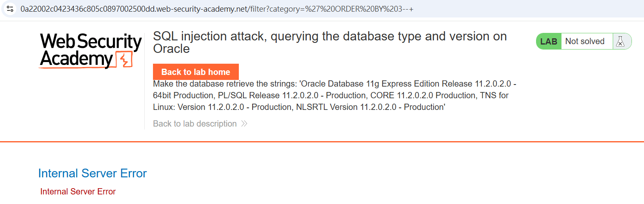
Task: Click the lab instructions paragraph about Oracle strings
Action: [x=335, y=95]
